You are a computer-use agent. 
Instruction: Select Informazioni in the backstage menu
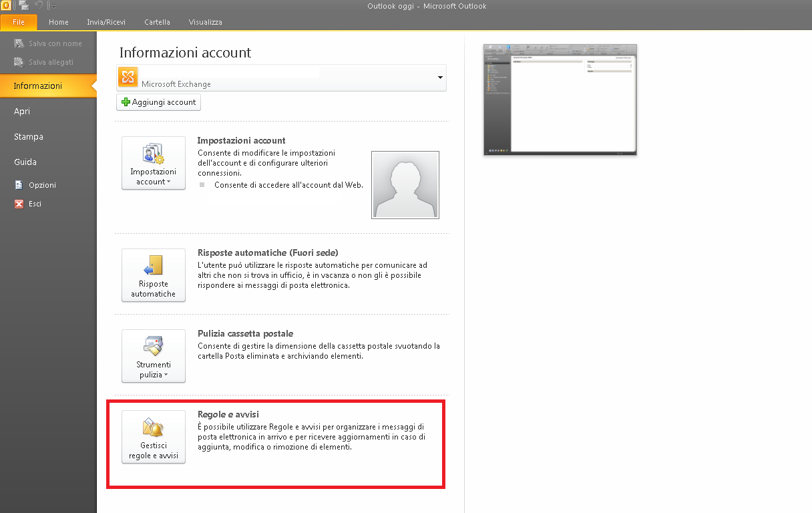(x=48, y=86)
